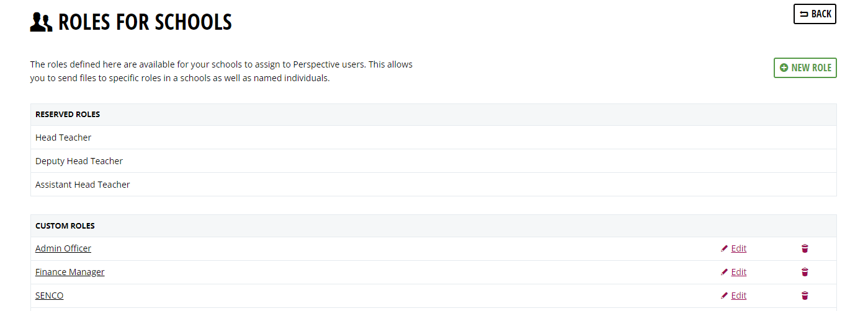This screenshot has height=311, width=868.
Task: Open the Finance Manager role link
Action: (70, 272)
